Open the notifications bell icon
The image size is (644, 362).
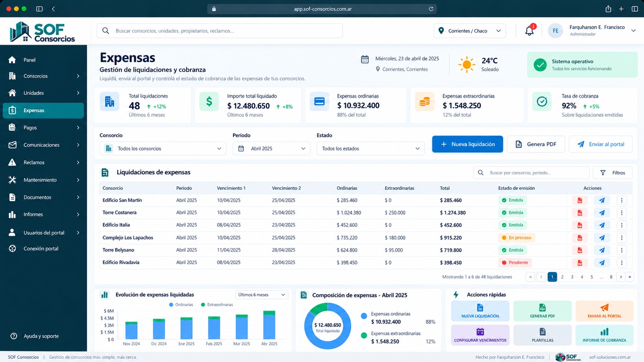click(529, 31)
